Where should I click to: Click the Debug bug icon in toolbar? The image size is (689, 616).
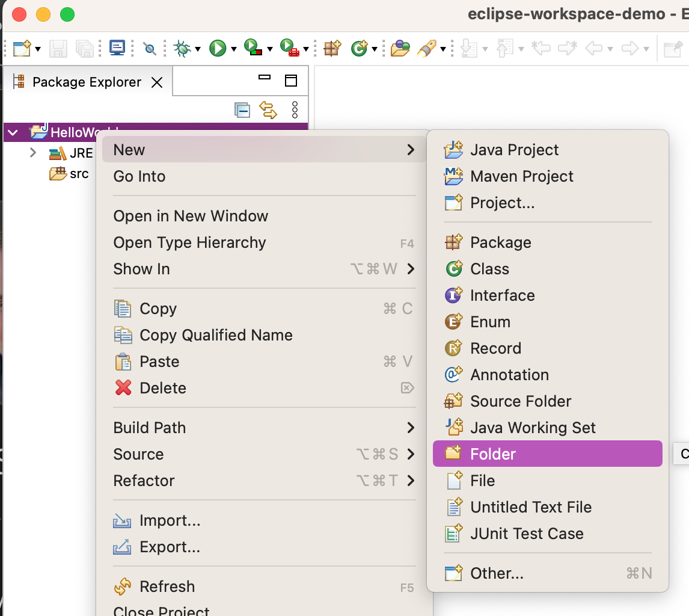(x=181, y=48)
